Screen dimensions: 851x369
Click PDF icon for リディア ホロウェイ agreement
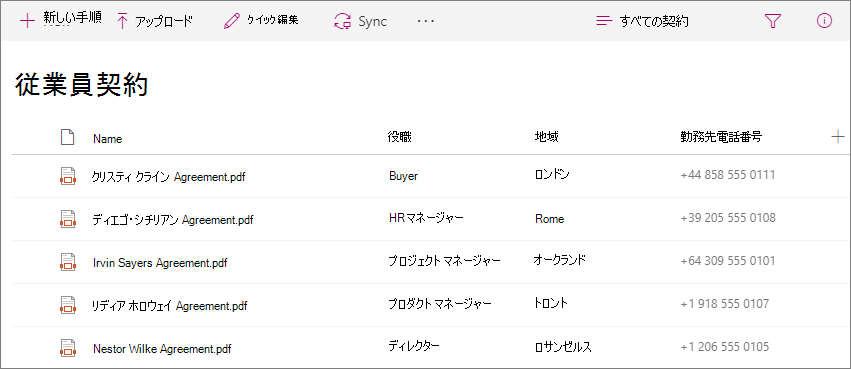(x=67, y=304)
